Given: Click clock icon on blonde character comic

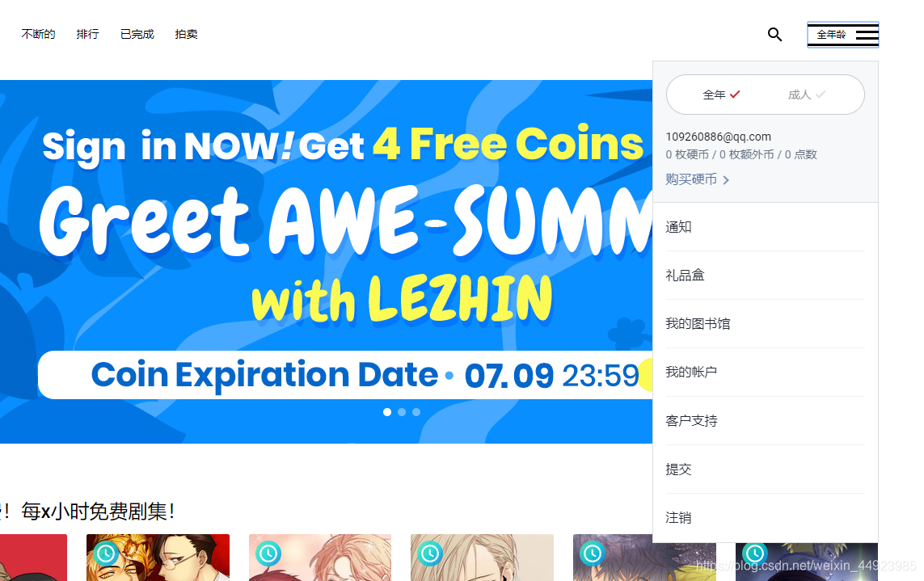Looking at the screenshot, I should coord(430,554).
